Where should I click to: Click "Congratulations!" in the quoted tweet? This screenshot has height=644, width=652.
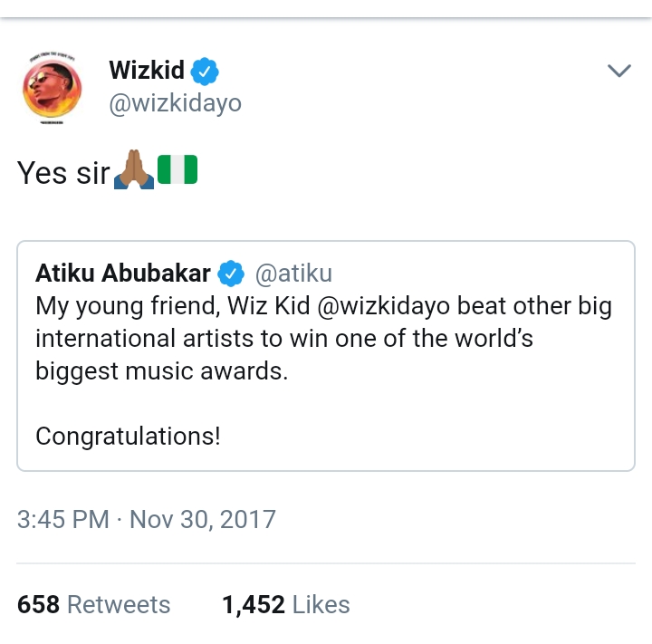tap(128, 437)
